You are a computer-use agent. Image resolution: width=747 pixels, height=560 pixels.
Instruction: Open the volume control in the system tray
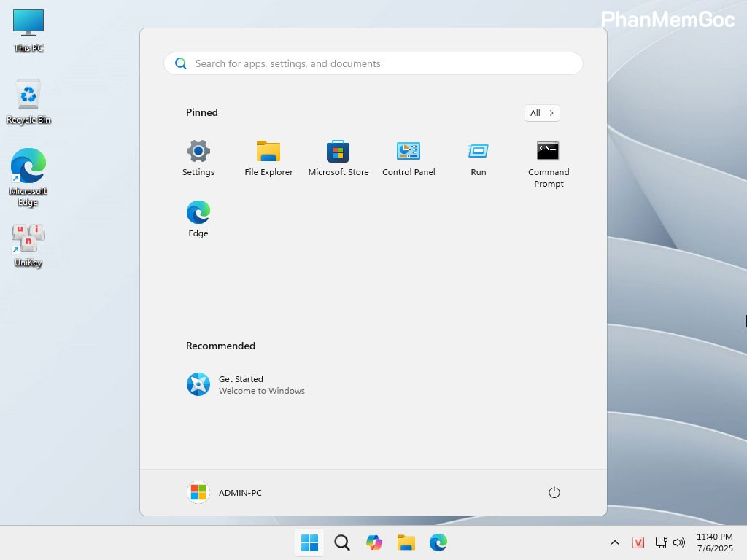679,542
